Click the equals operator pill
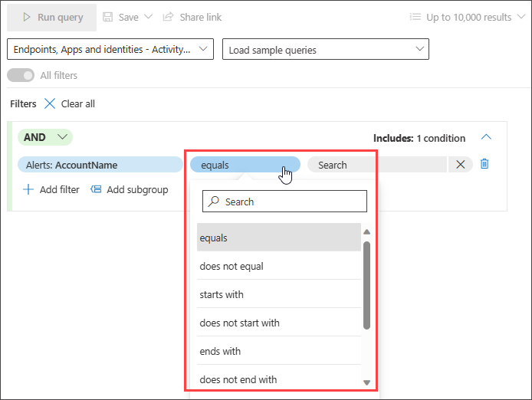This screenshot has width=532, height=400. pyautogui.click(x=245, y=165)
